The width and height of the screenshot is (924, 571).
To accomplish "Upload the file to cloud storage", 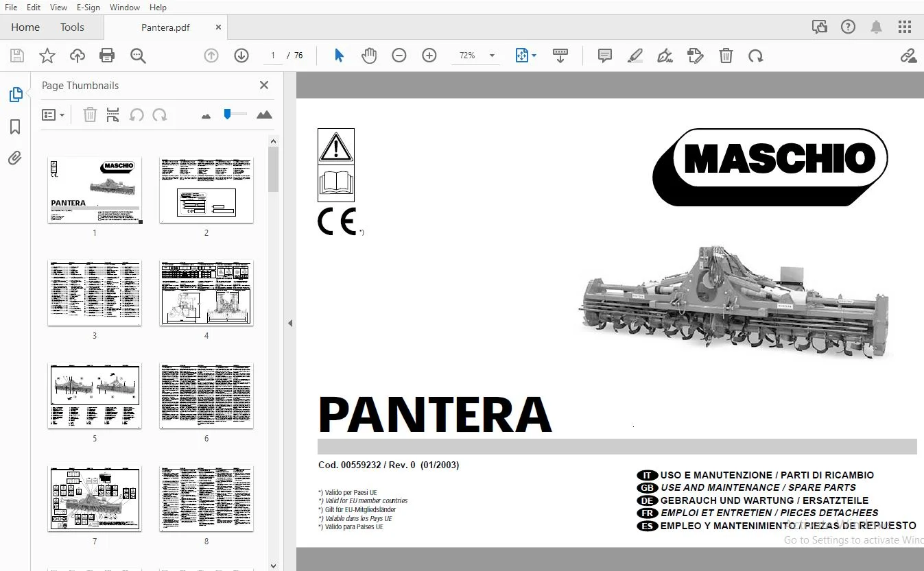I will click(x=78, y=56).
